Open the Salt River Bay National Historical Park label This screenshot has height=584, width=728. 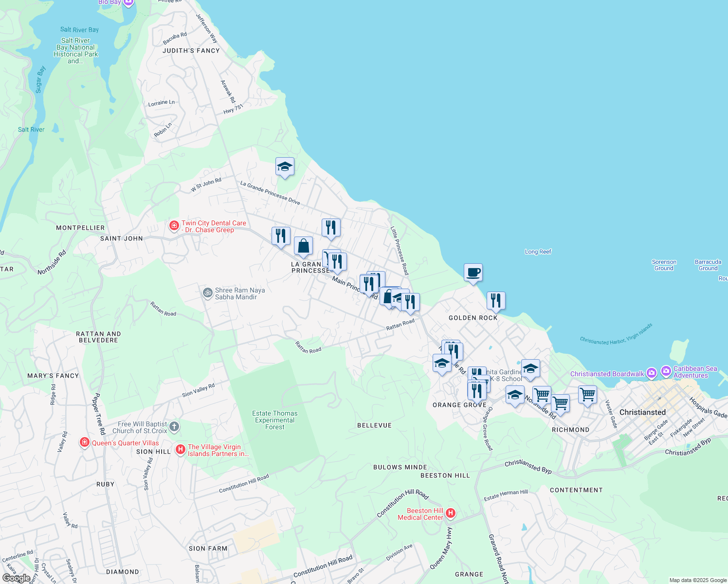[x=76, y=51]
